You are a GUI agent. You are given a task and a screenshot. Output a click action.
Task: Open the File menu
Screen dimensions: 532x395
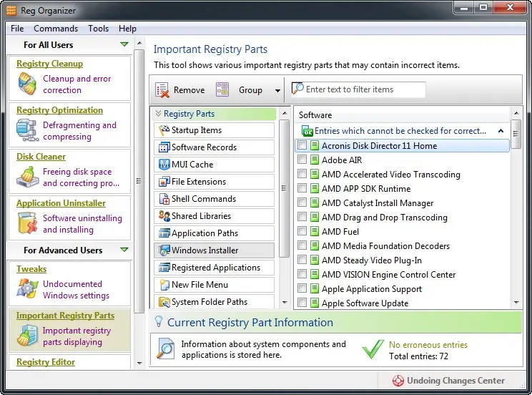17,29
